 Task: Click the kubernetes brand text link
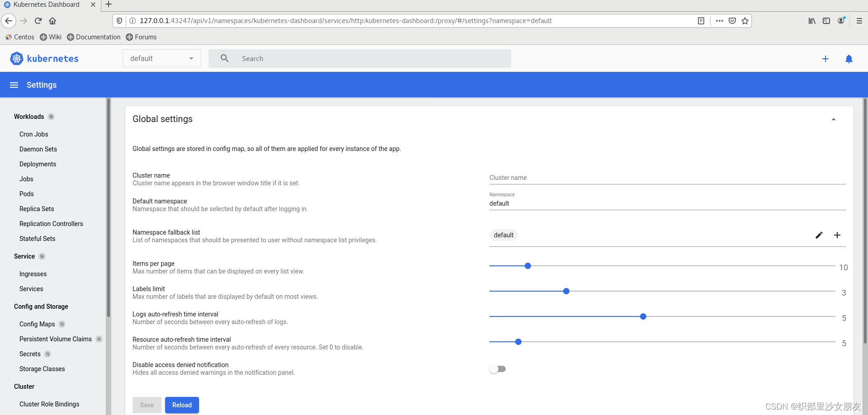click(x=53, y=58)
